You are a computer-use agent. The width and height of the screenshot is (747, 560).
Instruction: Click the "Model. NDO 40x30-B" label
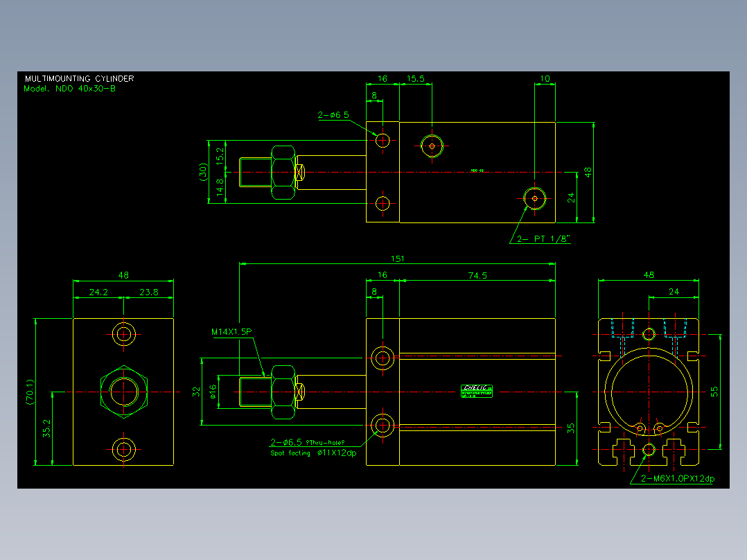[69, 89]
